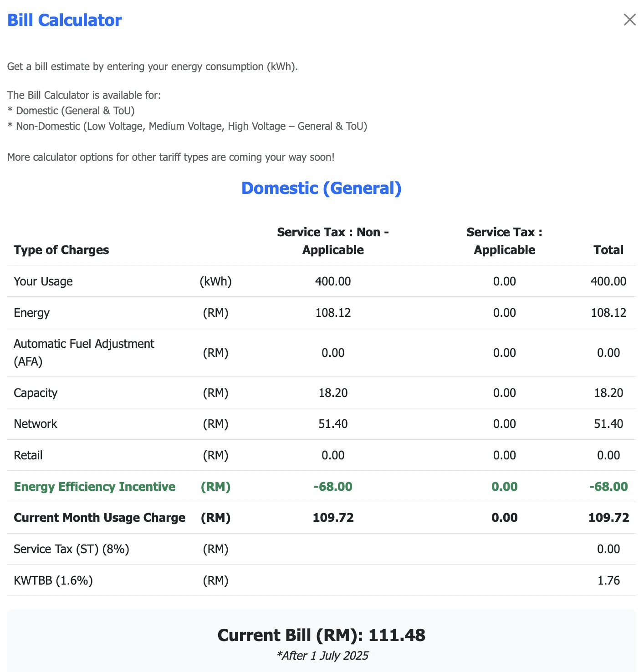Image resolution: width=644 pixels, height=672 pixels.
Task: Click the Retail row label
Action: (28, 455)
